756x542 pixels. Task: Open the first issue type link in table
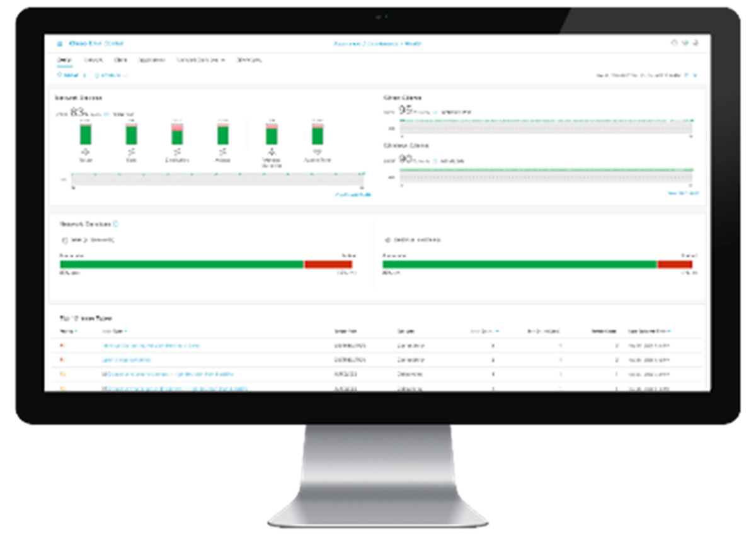(151, 346)
